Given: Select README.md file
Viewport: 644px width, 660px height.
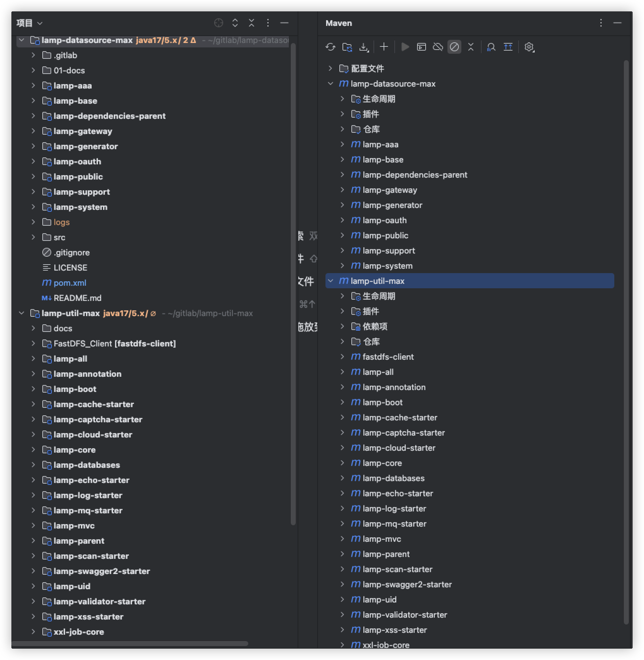Looking at the screenshot, I should coord(77,298).
